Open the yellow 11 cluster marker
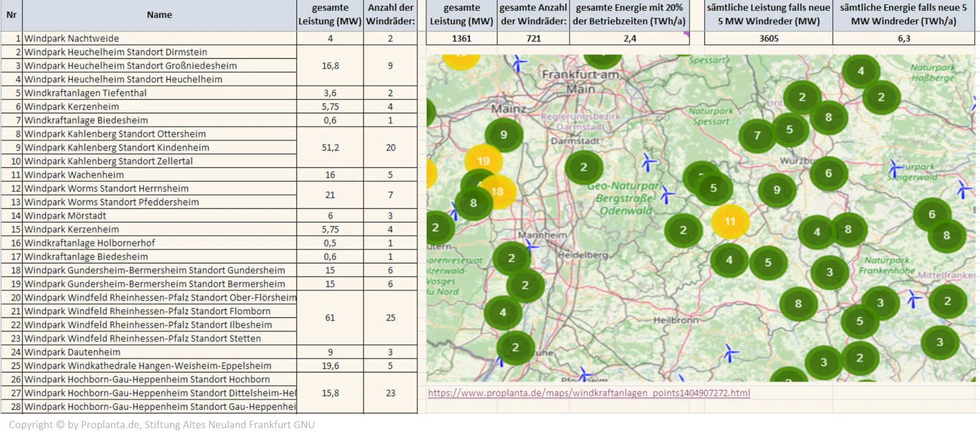The width and height of the screenshot is (980, 438). 729,221
